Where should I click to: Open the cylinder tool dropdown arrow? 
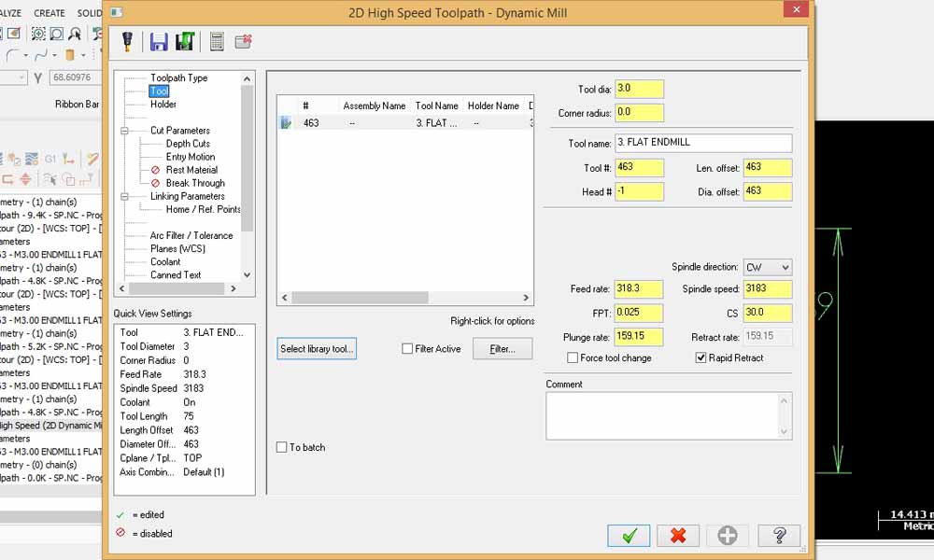(x=83, y=55)
